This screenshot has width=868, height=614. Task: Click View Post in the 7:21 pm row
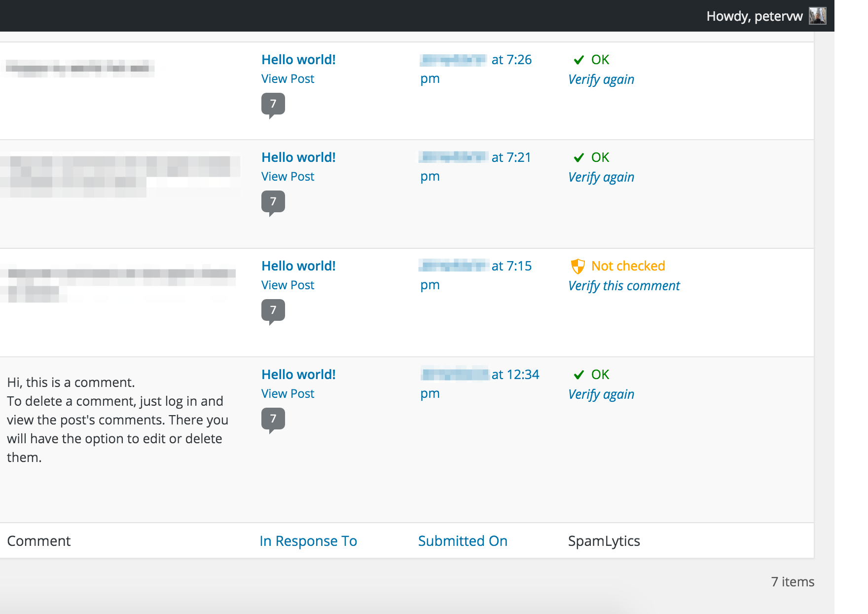click(x=288, y=177)
